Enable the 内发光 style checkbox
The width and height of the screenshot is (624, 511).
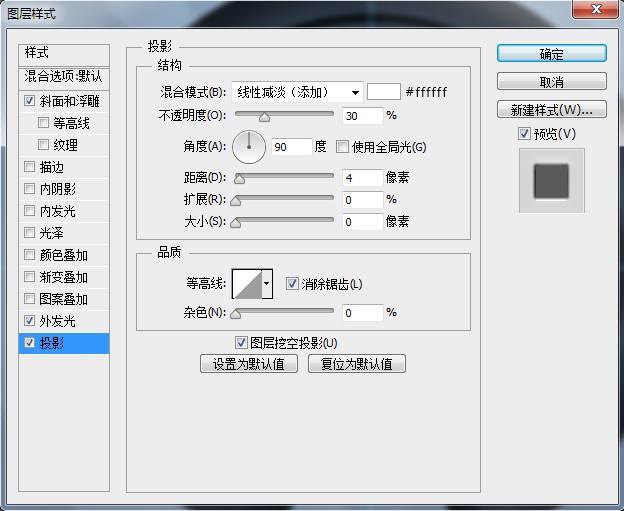(29, 210)
